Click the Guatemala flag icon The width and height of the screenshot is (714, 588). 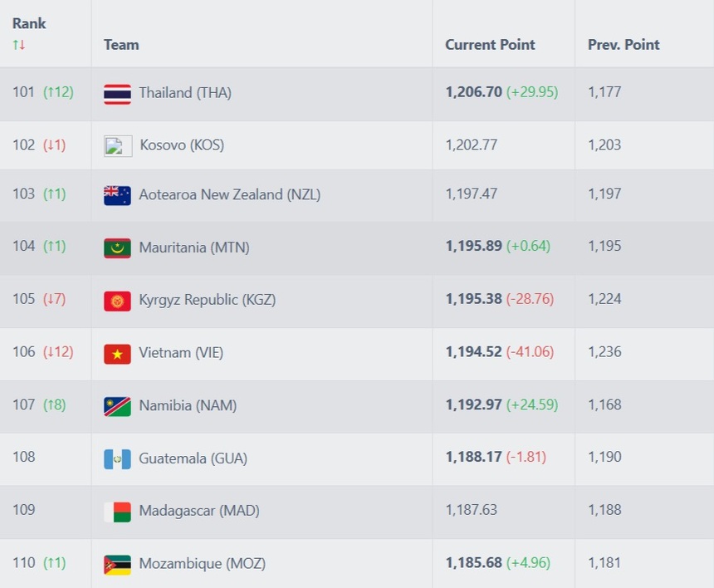117,458
